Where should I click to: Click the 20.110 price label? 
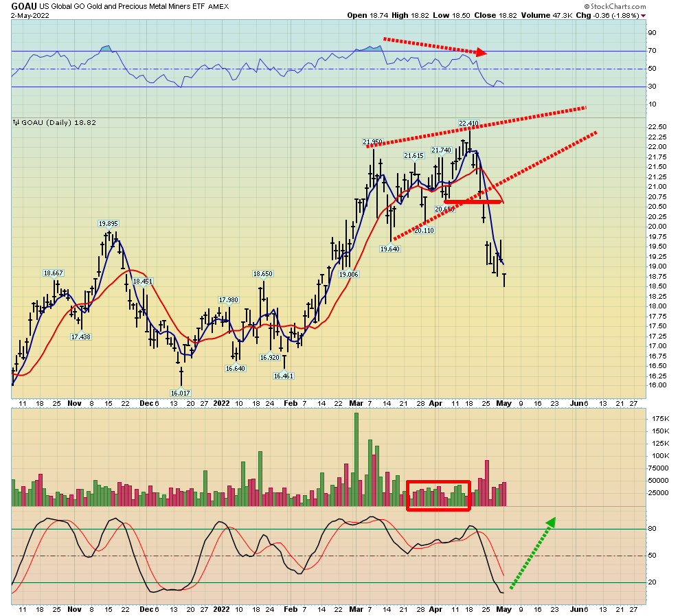(424, 230)
